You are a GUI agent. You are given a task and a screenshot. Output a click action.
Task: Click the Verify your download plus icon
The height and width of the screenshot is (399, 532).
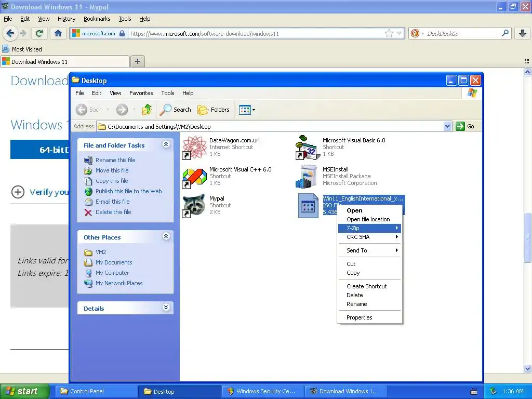point(18,192)
